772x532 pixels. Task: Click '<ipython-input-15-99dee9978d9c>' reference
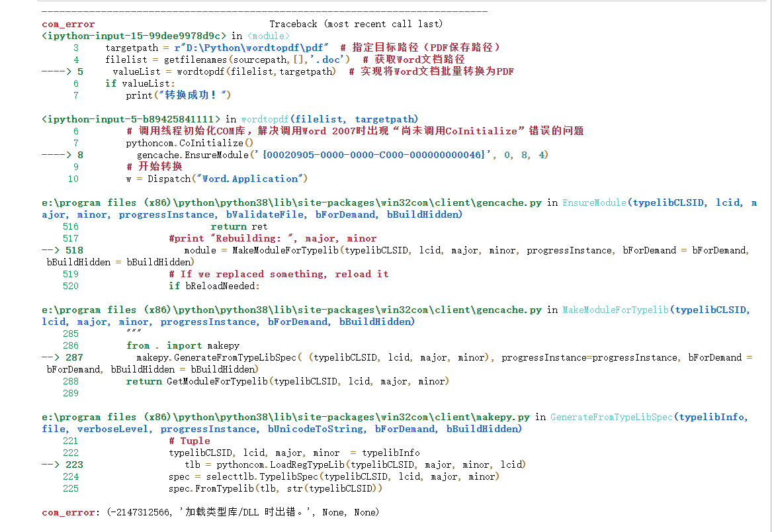click(x=134, y=36)
